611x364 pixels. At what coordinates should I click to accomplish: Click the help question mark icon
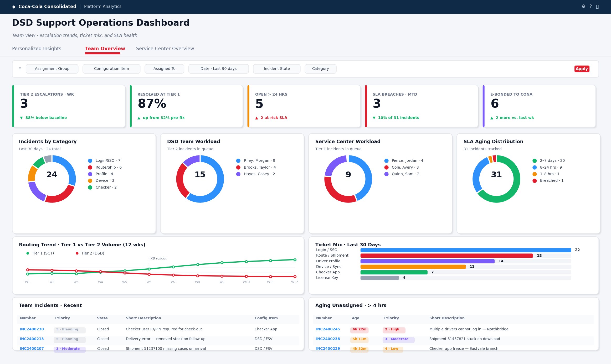coord(591,6)
